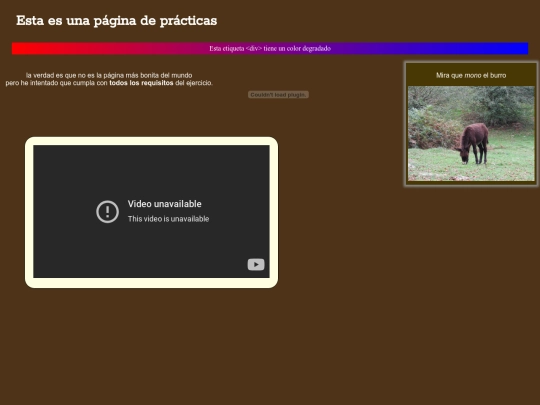Viewport: 540px width, 405px height.
Task: Click the "Couldn't load plugin." placeholder
Action: [x=278, y=95]
